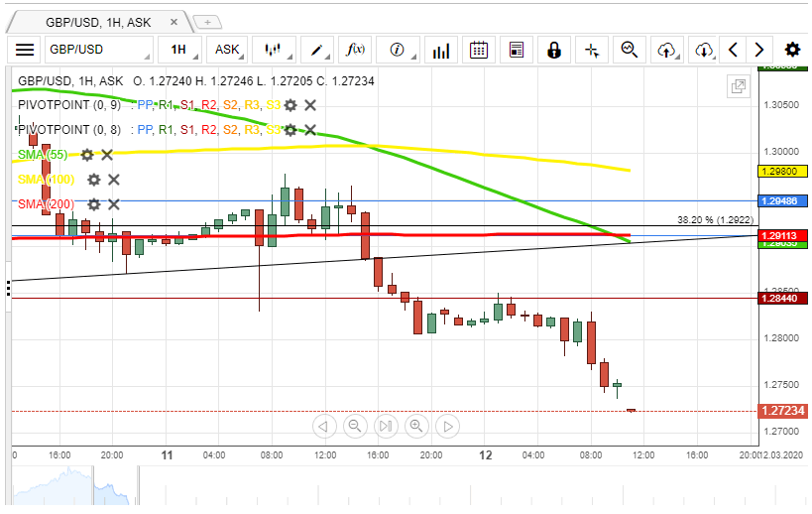
Task: Open SMA (200) settings gear
Action: (94, 204)
